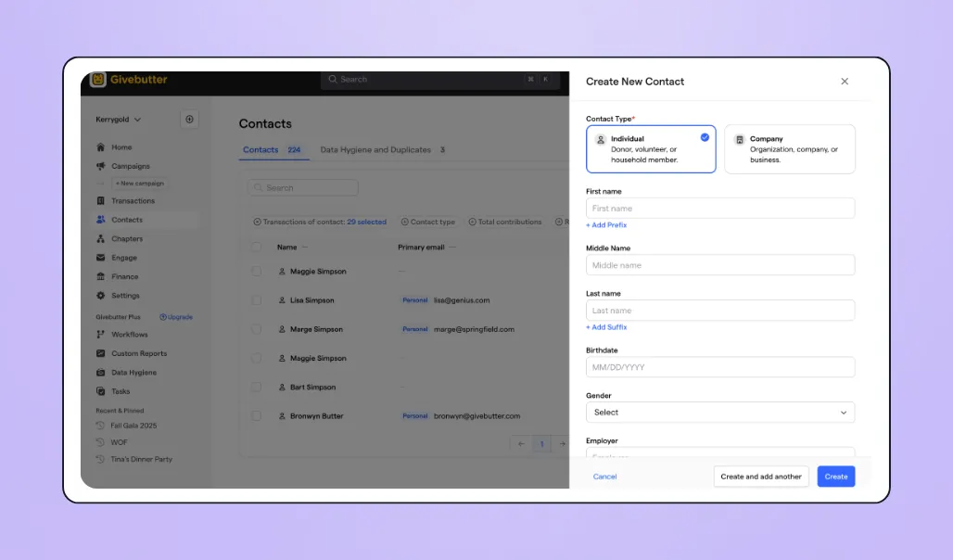Viewport: 953px width, 560px height.
Task: Click Create and add another button
Action: point(761,477)
